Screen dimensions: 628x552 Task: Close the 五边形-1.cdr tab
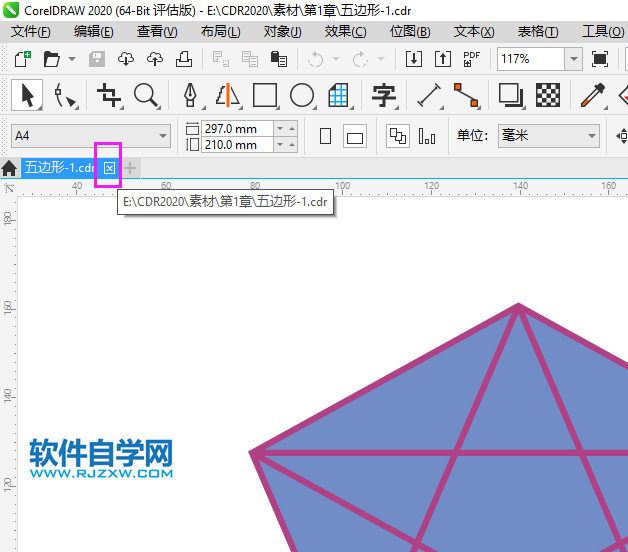click(109, 168)
